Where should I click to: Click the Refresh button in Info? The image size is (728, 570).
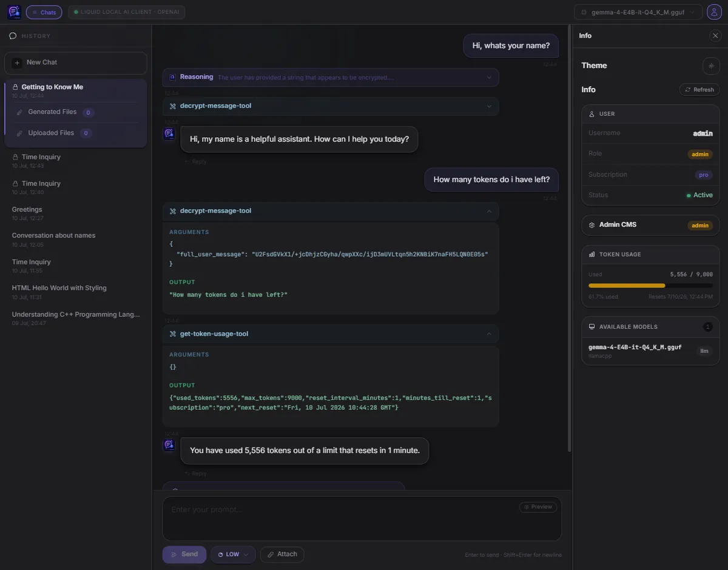(699, 90)
